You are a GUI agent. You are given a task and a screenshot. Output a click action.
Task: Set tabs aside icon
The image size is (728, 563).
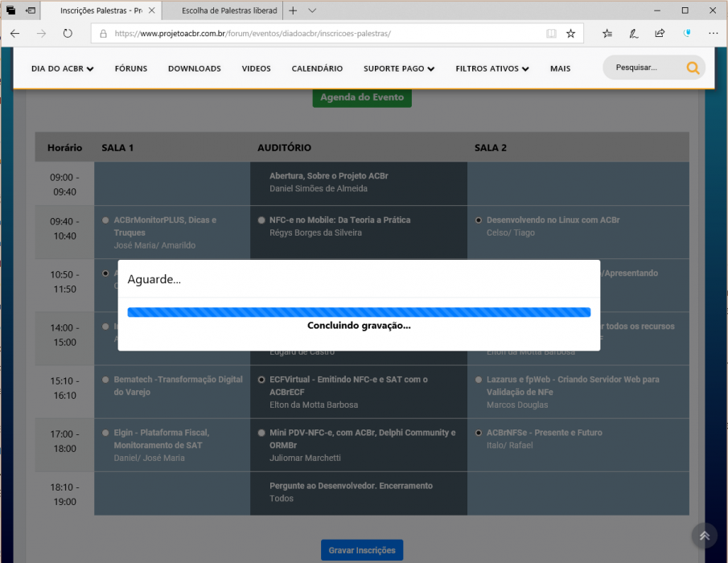tap(31, 10)
